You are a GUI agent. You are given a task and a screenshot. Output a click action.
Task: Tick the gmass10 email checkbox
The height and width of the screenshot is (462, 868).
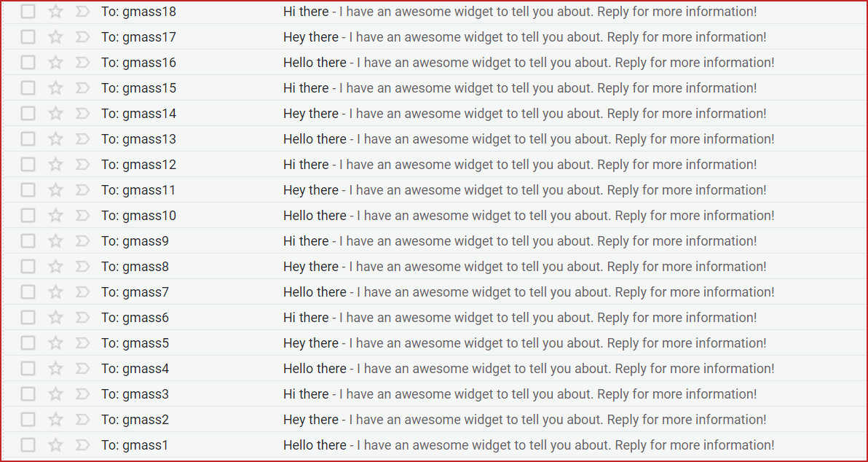click(28, 216)
